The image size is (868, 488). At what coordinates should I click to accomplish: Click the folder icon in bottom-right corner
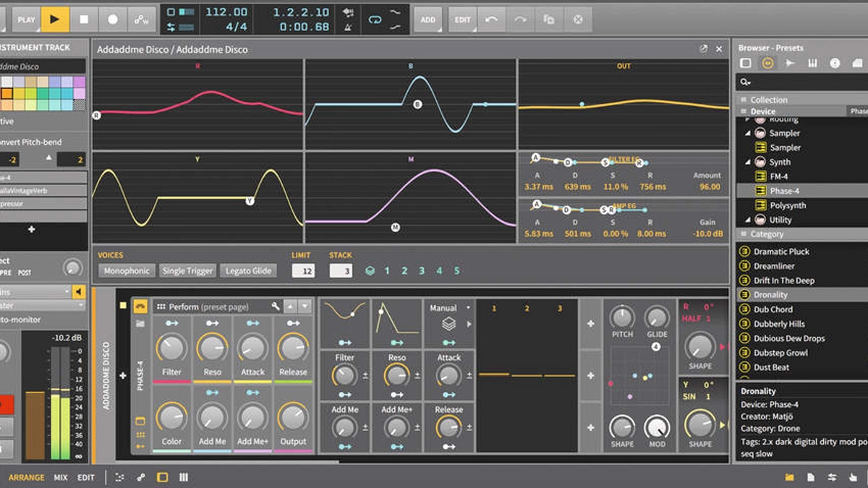tap(789, 477)
